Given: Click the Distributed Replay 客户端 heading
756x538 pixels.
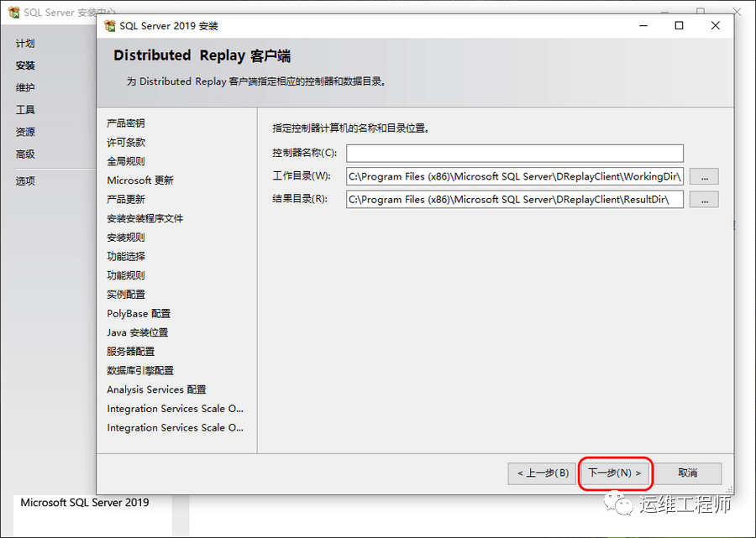Looking at the screenshot, I should point(202,56).
